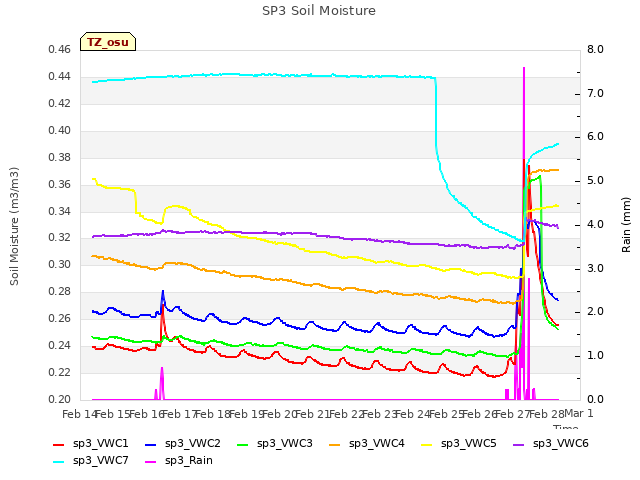Screen dimensions: 640x480
Task: Click the TZ_osu annotation label
Action: point(108,42)
